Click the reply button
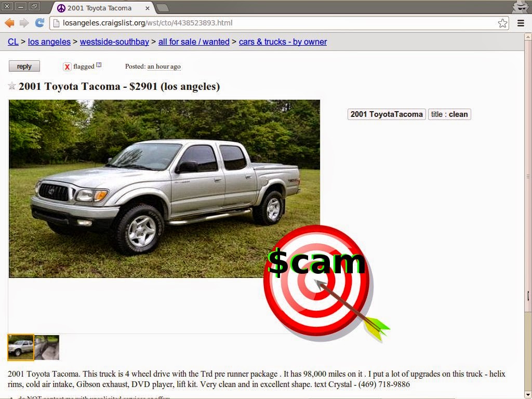Image resolution: width=532 pixels, height=399 pixels. [x=24, y=66]
